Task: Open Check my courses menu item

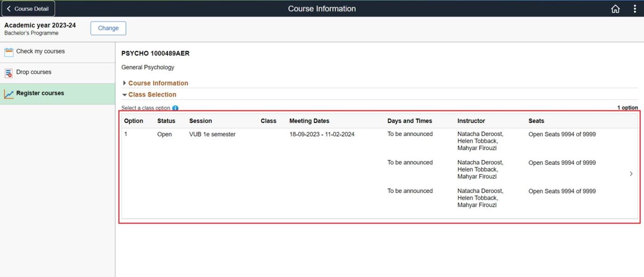Action: click(40, 51)
